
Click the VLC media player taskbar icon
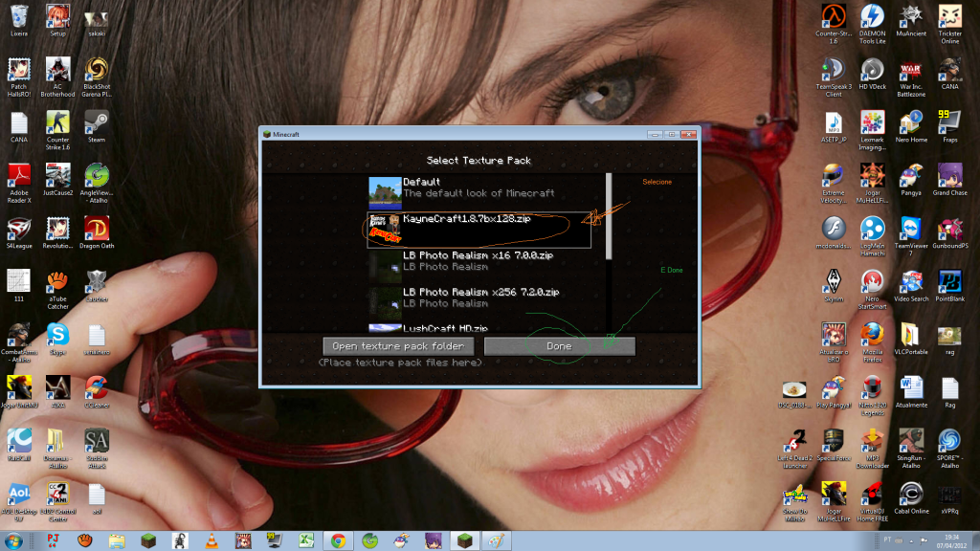coord(211,540)
